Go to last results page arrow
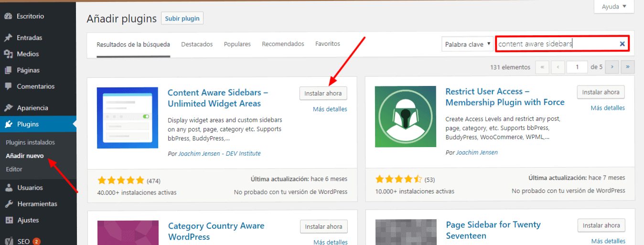 [x=628, y=67]
